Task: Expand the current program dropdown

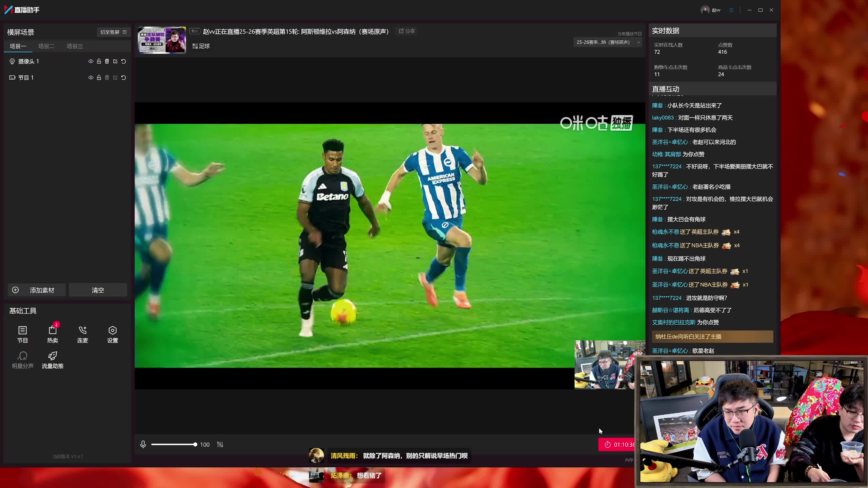Action: [x=638, y=42]
